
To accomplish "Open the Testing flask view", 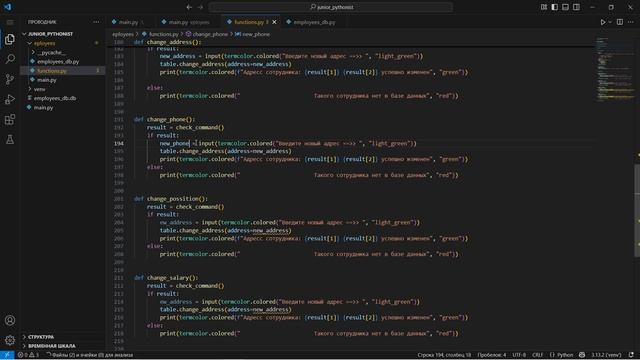I will [10, 139].
